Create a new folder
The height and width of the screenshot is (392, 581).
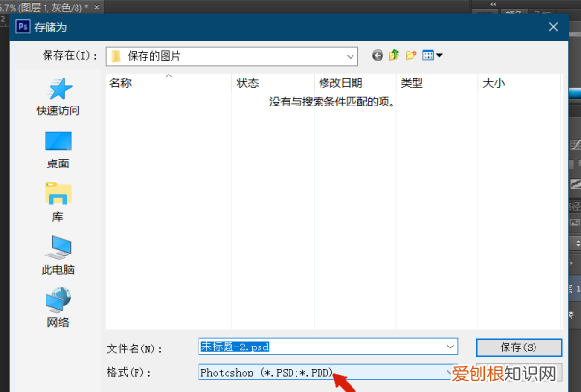point(411,56)
